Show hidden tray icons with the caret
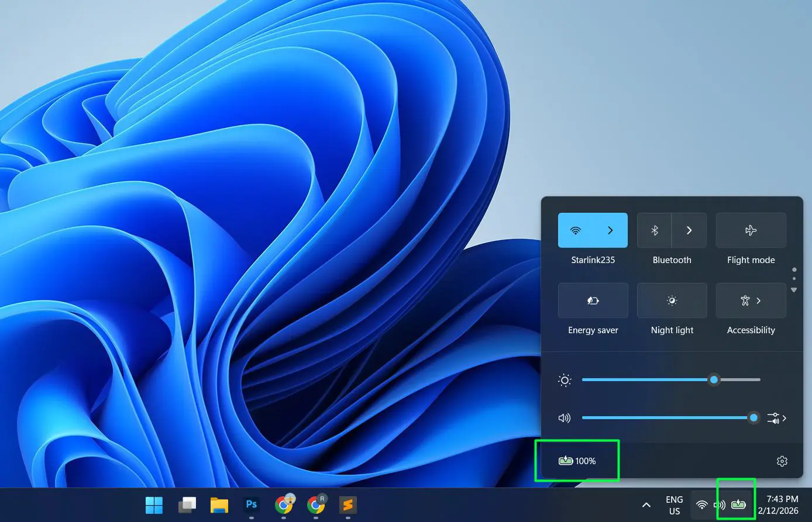Image resolution: width=812 pixels, height=522 pixels. tap(646, 504)
